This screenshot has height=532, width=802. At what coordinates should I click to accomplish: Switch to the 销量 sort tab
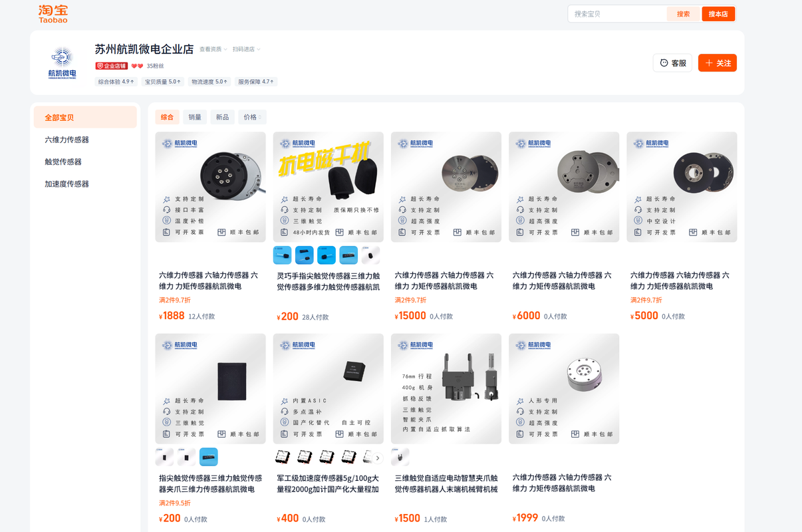[195, 117]
